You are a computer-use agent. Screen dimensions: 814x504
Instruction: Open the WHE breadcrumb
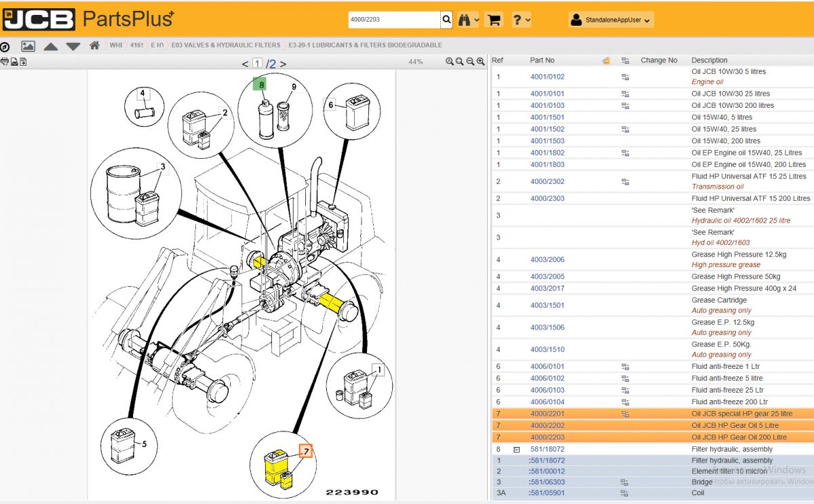(116, 45)
